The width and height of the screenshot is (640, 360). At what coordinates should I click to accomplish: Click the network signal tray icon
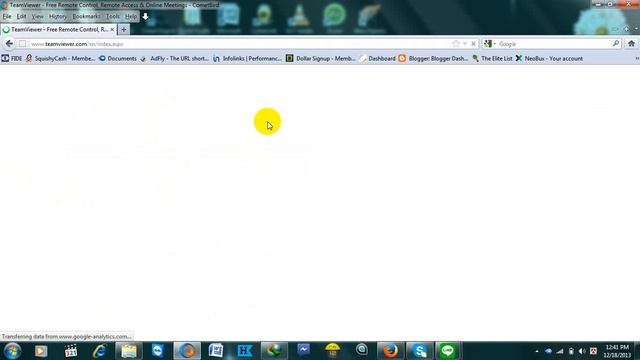[x=560, y=351]
